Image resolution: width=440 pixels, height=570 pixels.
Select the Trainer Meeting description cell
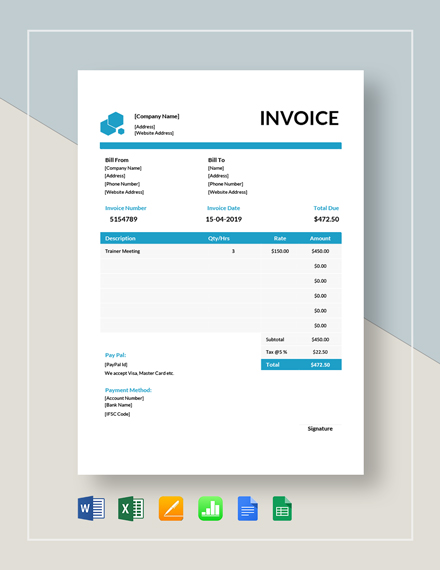123,251
